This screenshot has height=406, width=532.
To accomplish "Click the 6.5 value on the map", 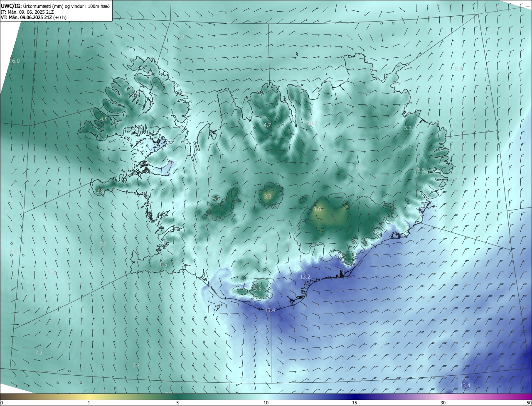I will 163,264.
